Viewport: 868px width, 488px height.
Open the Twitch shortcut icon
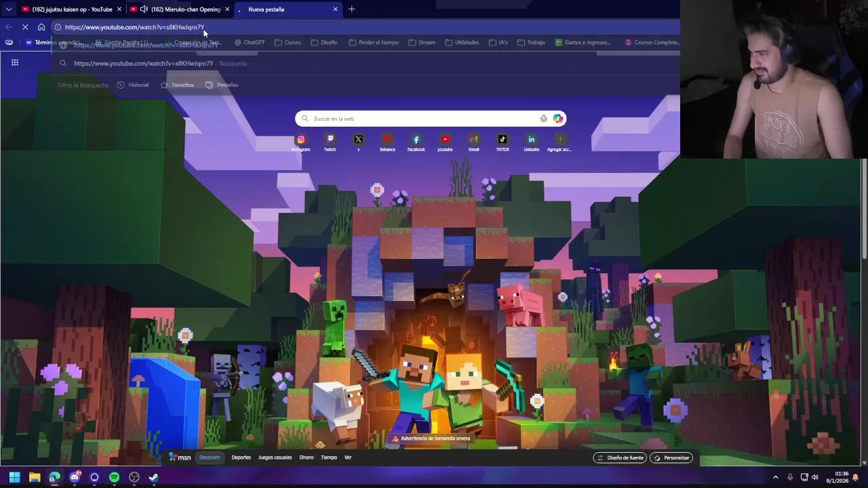[330, 139]
